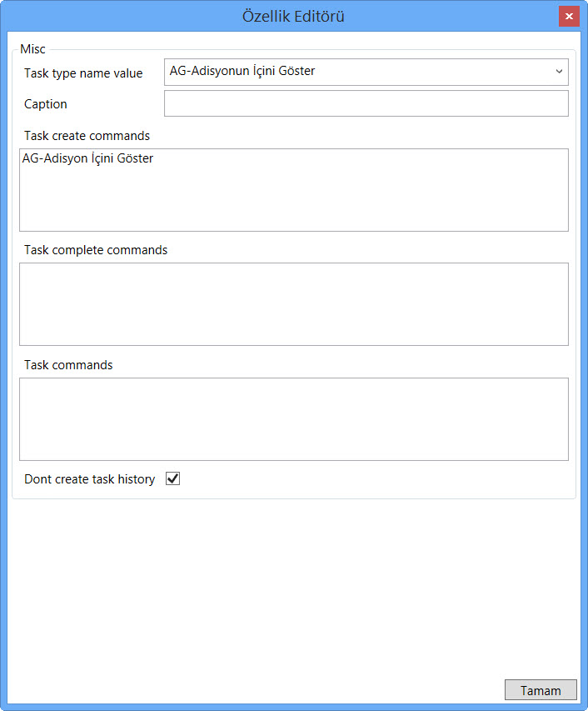Viewport: 588px width, 711px height.
Task: Close the Özellik Editörü window
Action: click(569, 17)
